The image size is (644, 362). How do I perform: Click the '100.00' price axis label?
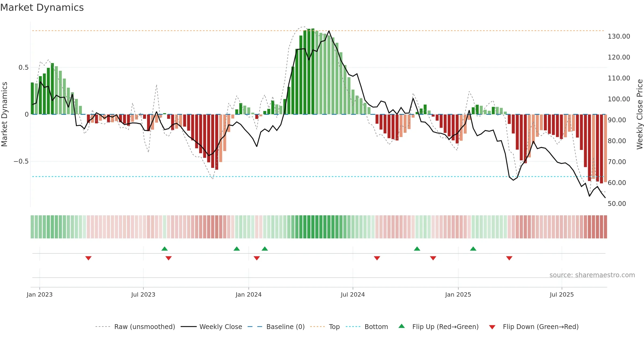click(619, 99)
